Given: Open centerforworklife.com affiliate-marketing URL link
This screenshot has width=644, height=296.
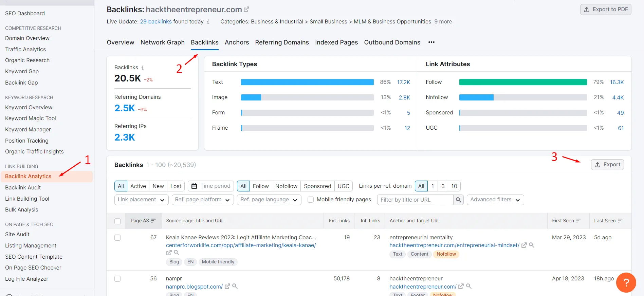Looking at the screenshot, I should pos(241,245).
